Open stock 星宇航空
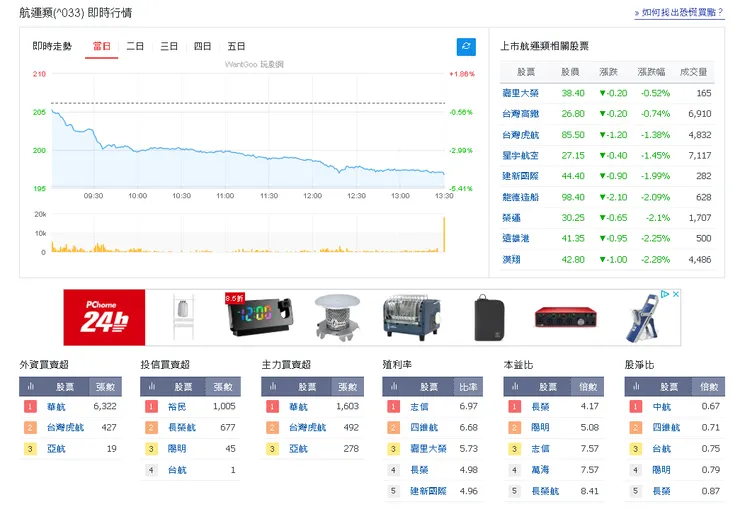This screenshot has height=509, width=740. point(521,156)
